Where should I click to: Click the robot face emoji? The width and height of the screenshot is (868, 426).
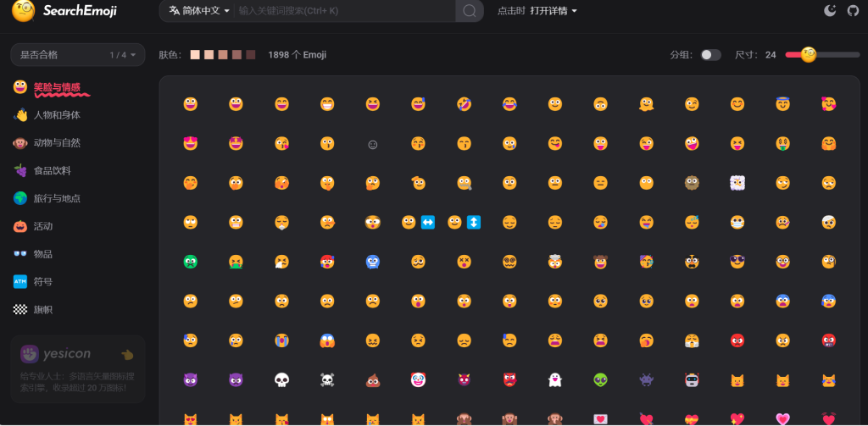click(x=692, y=380)
